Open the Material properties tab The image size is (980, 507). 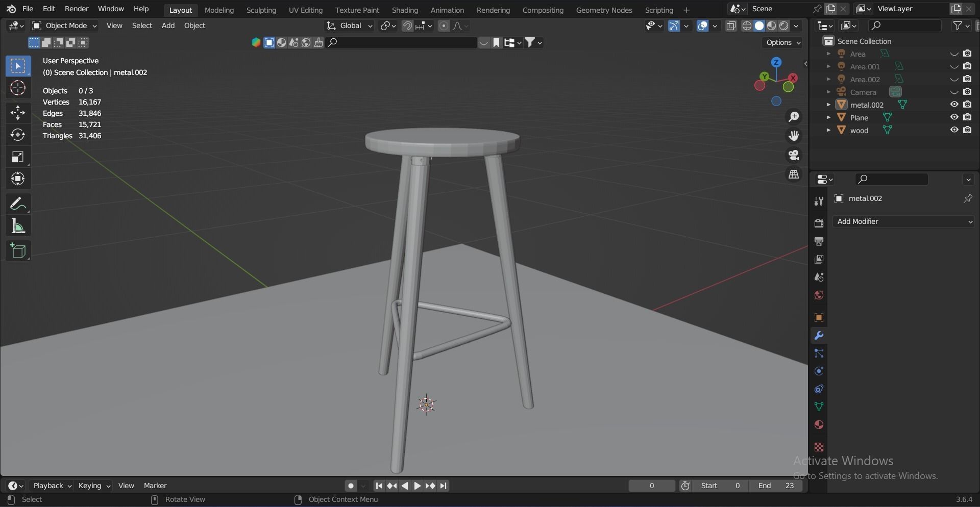coord(819,425)
